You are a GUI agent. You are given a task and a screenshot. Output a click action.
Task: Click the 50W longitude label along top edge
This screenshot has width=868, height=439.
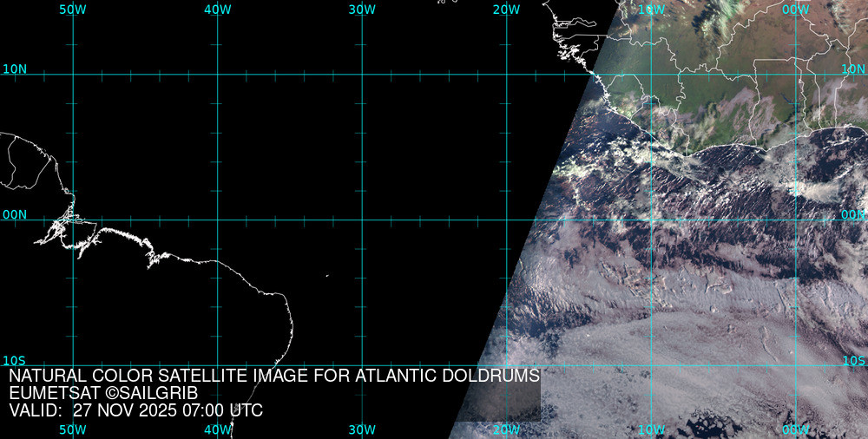pos(73,10)
